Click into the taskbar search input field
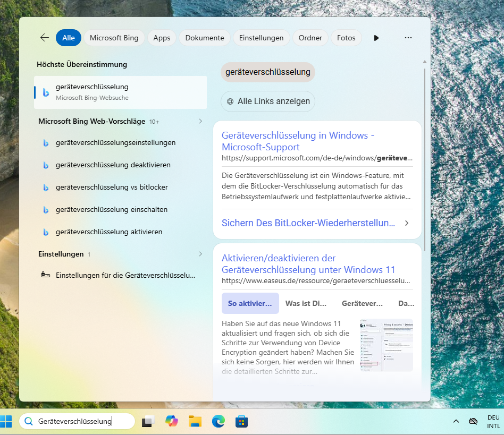The width and height of the screenshot is (504, 435). (77, 421)
